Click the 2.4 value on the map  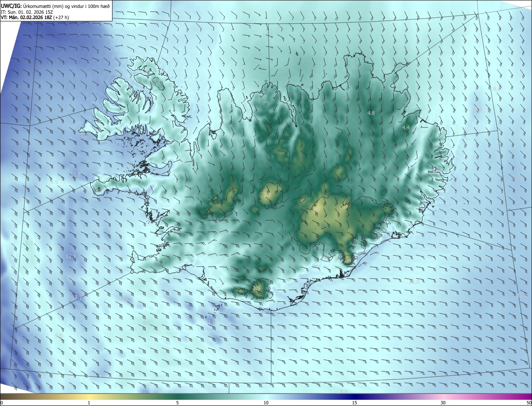click(348, 260)
